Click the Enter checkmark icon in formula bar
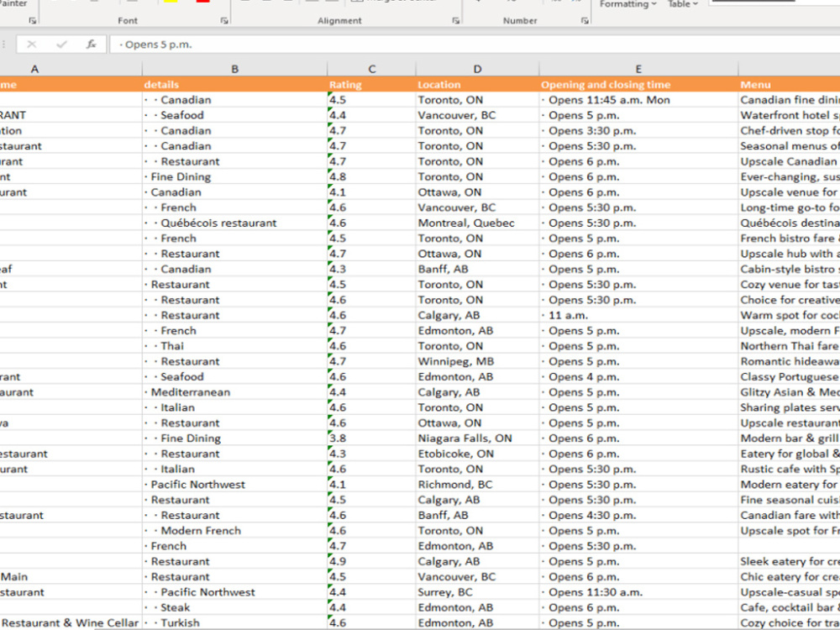This screenshot has width=840, height=630. [x=61, y=45]
